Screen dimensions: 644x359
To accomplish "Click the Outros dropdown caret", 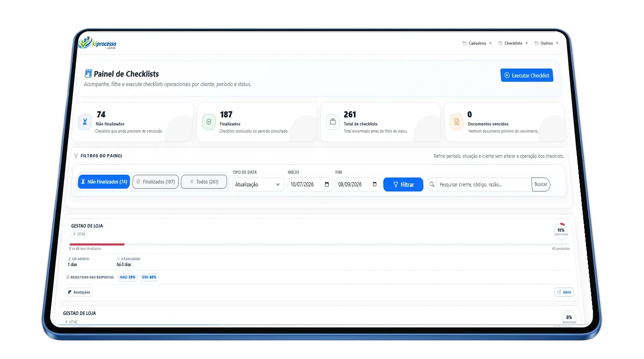I will coord(557,43).
